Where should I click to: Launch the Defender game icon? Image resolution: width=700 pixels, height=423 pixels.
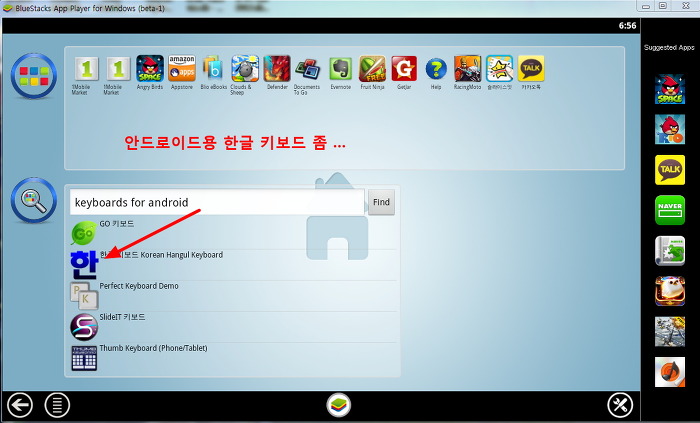pyautogui.click(x=277, y=69)
